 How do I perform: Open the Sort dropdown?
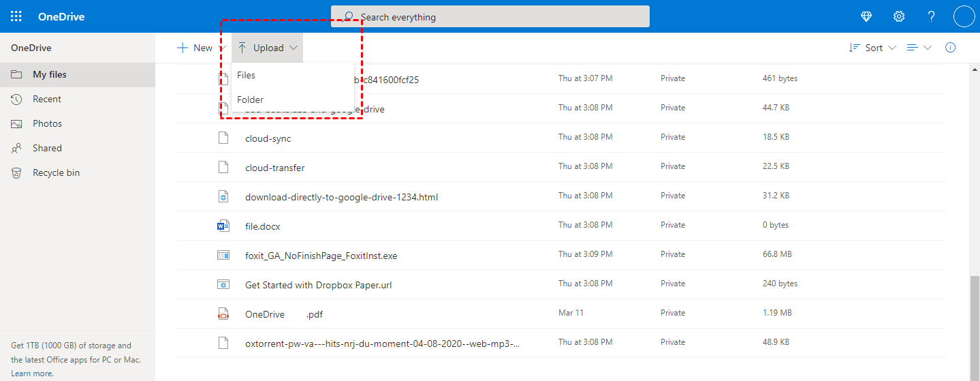(872, 48)
